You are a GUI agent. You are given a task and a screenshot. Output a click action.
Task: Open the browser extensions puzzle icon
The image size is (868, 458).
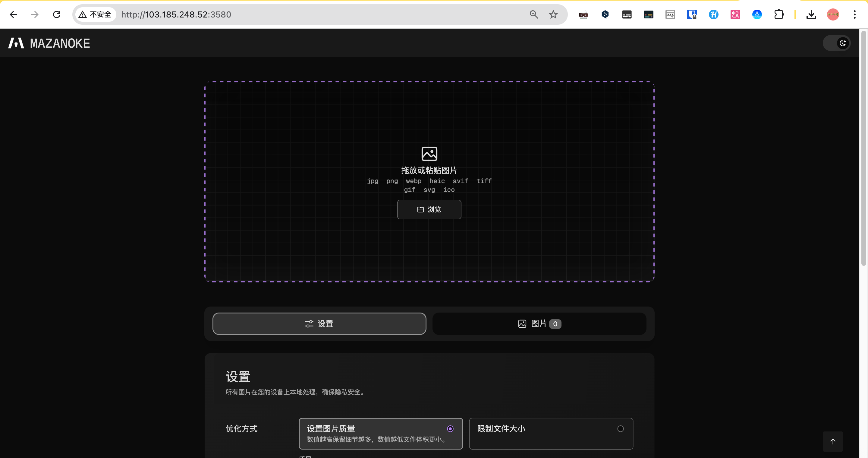click(779, 14)
